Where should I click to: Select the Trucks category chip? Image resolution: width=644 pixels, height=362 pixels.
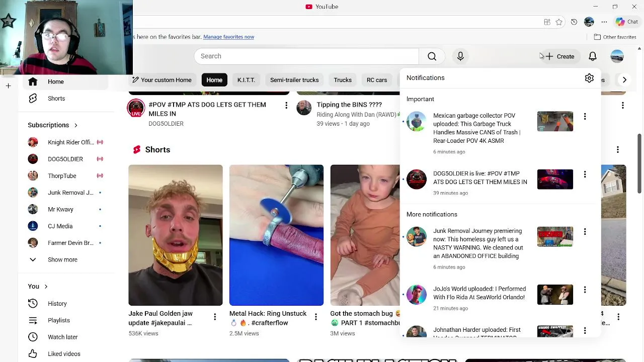point(343,80)
